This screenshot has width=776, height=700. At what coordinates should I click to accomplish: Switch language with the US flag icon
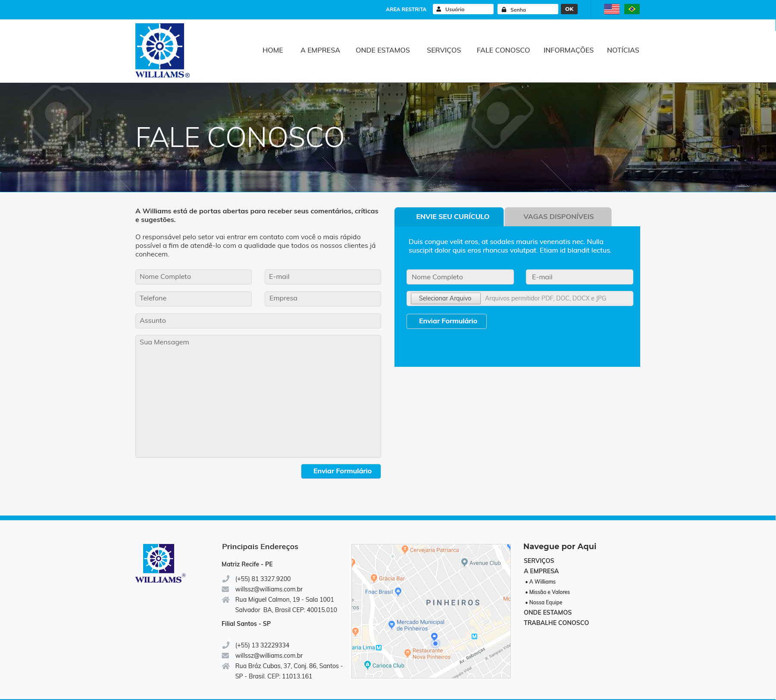(x=611, y=9)
